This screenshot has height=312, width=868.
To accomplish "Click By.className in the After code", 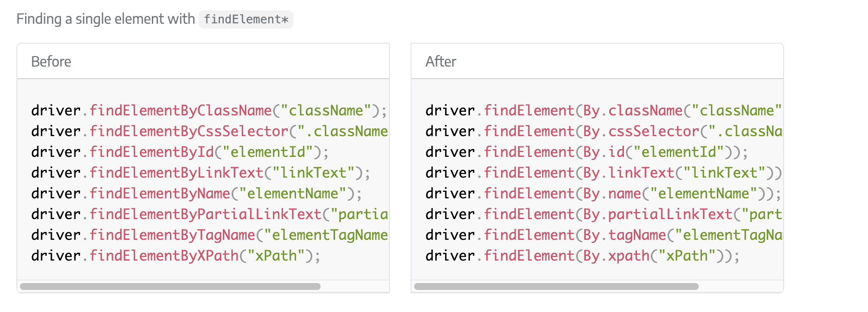I will pyautogui.click(x=632, y=111).
